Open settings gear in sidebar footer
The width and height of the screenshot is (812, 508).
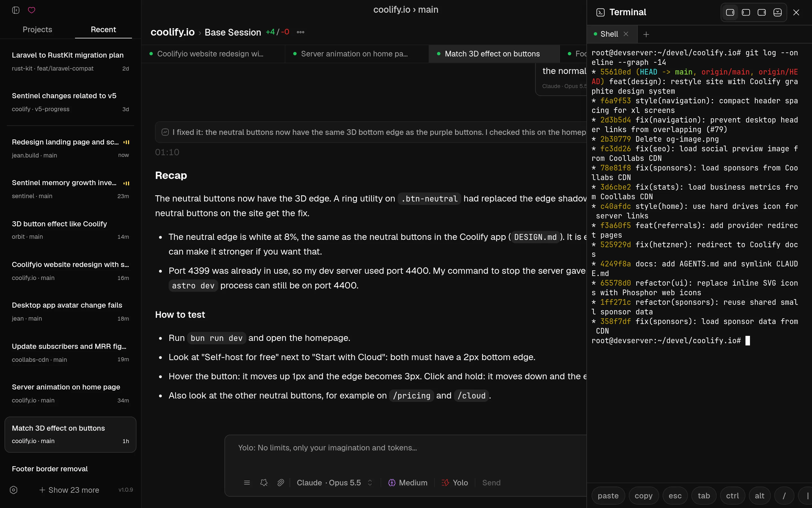click(x=14, y=490)
